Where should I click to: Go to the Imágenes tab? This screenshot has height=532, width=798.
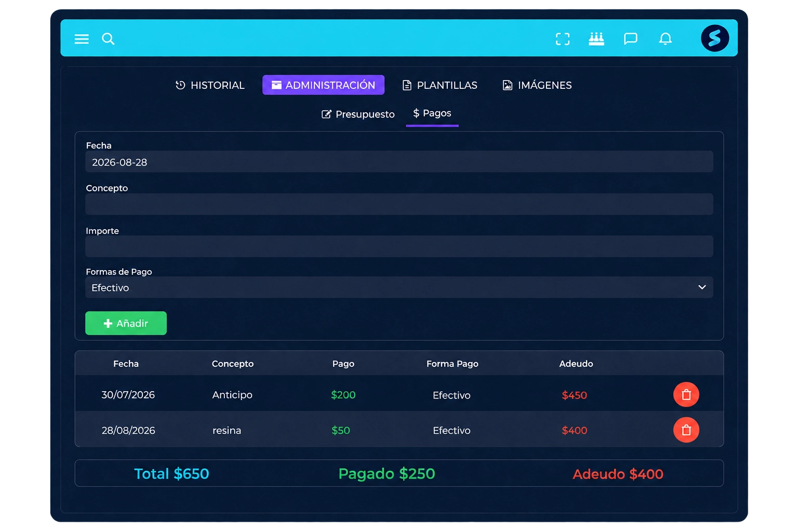pos(537,85)
